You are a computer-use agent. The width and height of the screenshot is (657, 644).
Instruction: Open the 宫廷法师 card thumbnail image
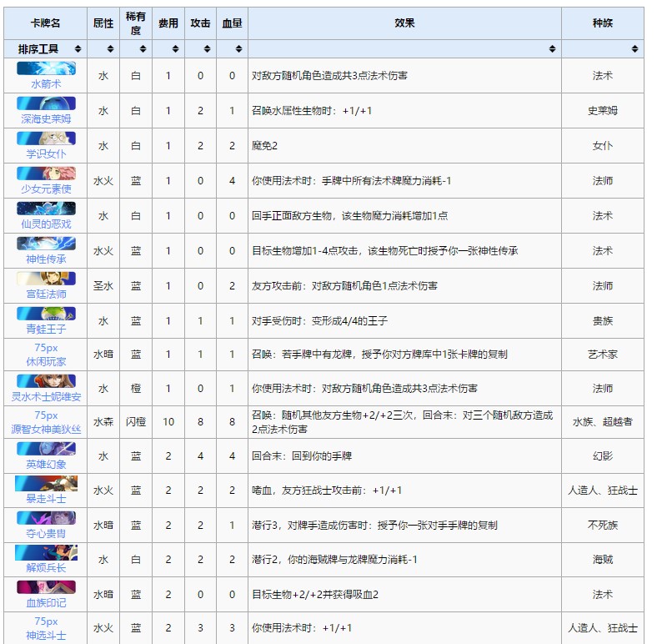[x=46, y=279]
